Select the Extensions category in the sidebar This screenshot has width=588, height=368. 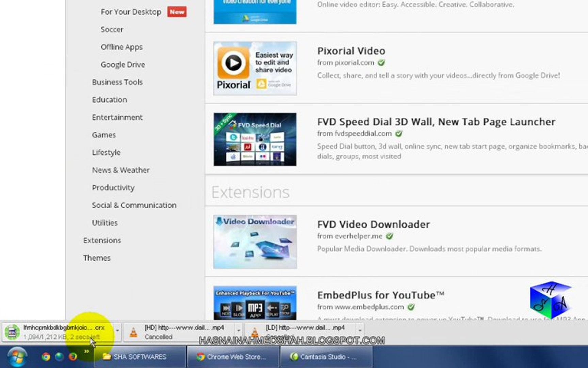point(102,240)
